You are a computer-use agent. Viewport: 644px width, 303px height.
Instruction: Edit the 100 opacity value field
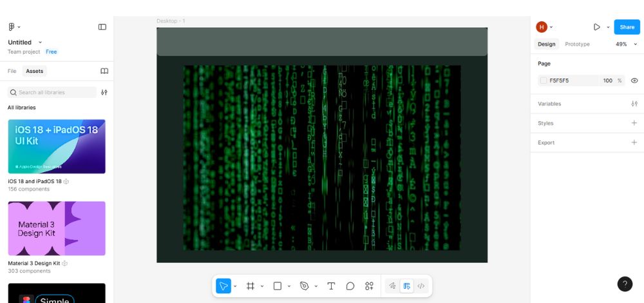(x=608, y=81)
